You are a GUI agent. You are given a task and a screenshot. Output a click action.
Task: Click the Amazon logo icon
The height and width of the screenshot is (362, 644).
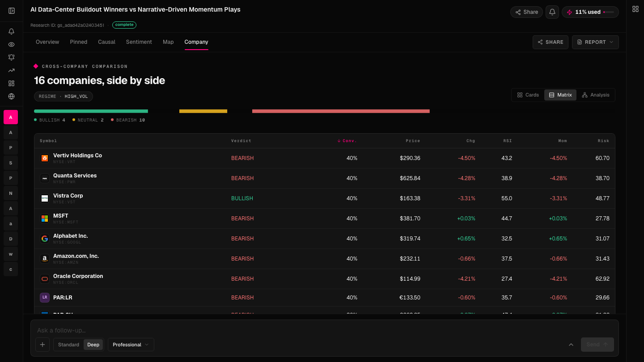tap(45, 259)
